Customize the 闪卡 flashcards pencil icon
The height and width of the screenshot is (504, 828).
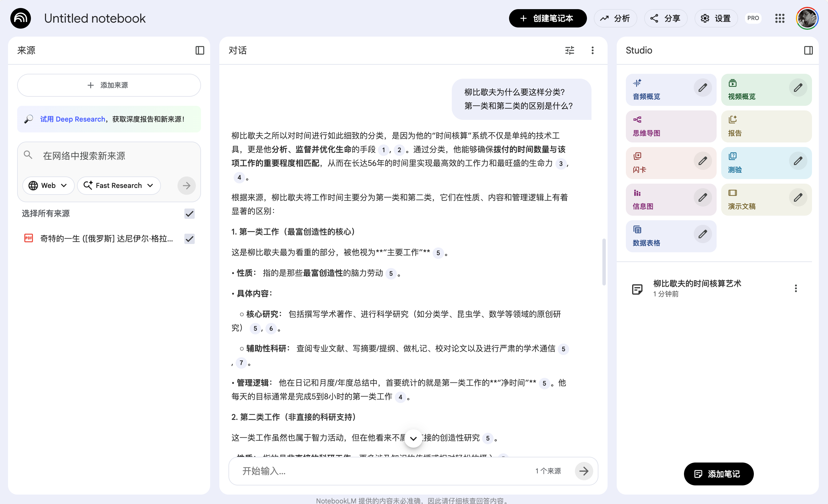point(702,161)
